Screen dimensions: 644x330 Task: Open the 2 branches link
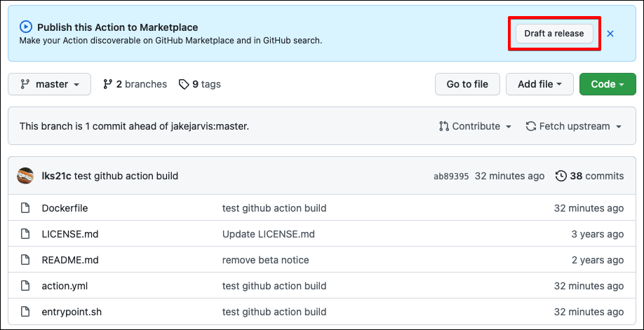point(135,84)
